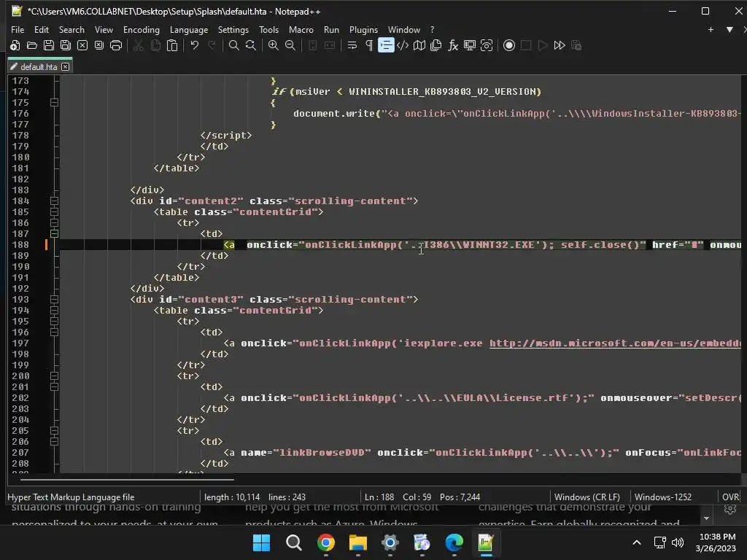Save the current file with Save icon
747x560 pixels.
click(x=49, y=45)
